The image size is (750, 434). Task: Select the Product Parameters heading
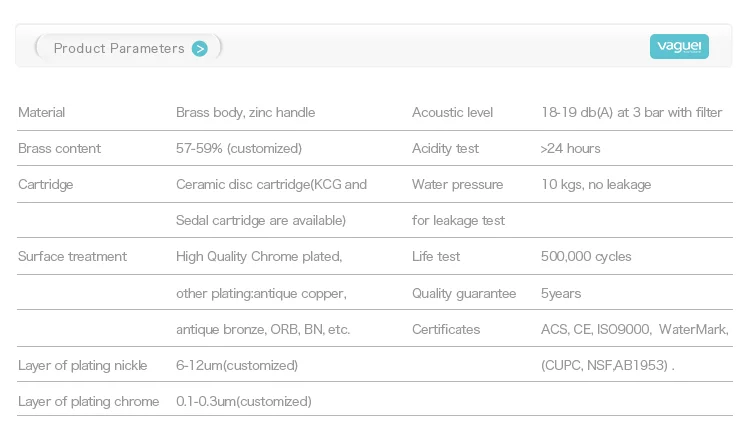click(x=119, y=48)
